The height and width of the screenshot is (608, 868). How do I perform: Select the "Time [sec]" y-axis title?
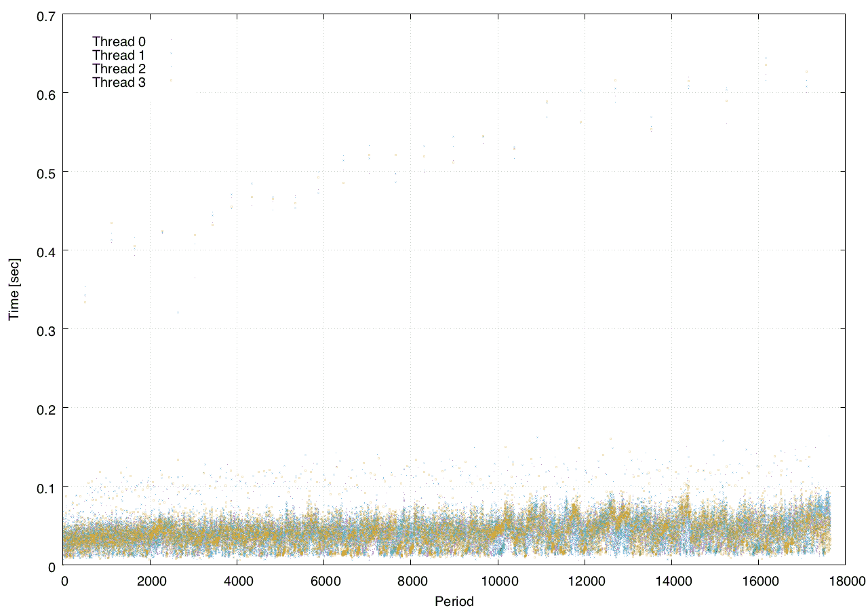(x=13, y=290)
